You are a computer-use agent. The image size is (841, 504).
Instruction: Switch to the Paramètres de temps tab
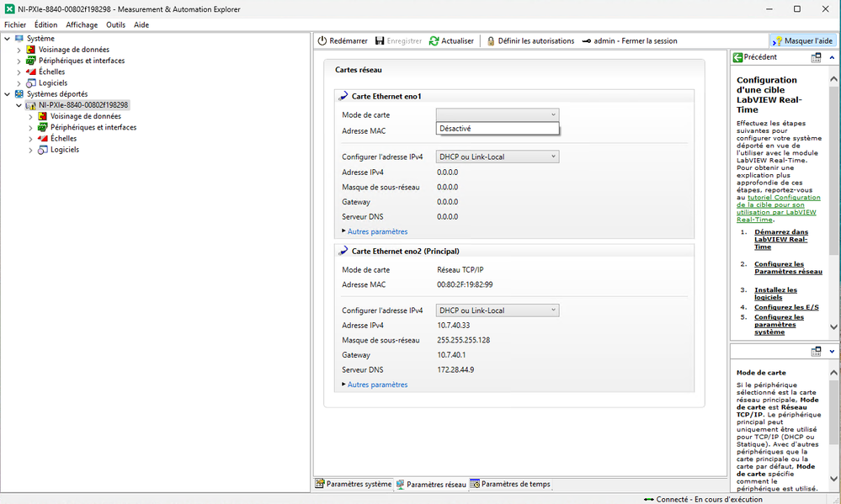[x=511, y=484]
